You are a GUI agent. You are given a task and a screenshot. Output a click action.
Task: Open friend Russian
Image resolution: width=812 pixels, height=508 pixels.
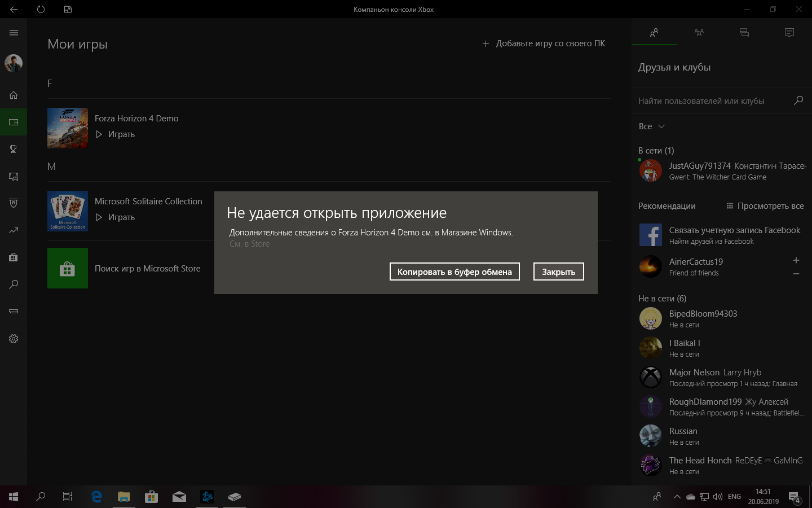pos(722,436)
